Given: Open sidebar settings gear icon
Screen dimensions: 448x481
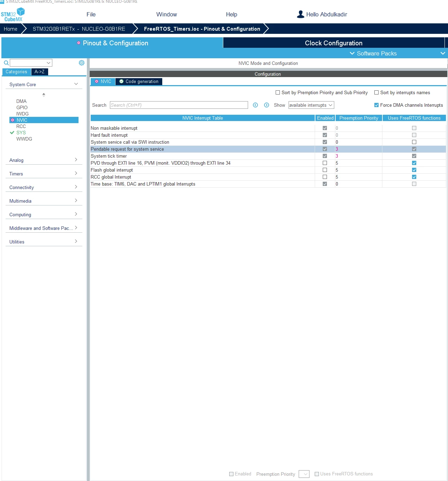Looking at the screenshot, I should tap(82, 63).
